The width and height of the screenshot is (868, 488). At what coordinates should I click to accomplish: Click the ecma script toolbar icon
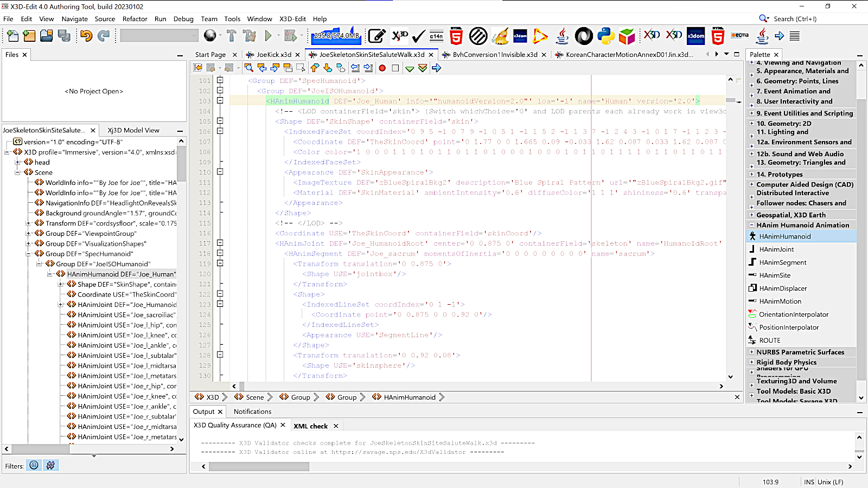(739, 36)
